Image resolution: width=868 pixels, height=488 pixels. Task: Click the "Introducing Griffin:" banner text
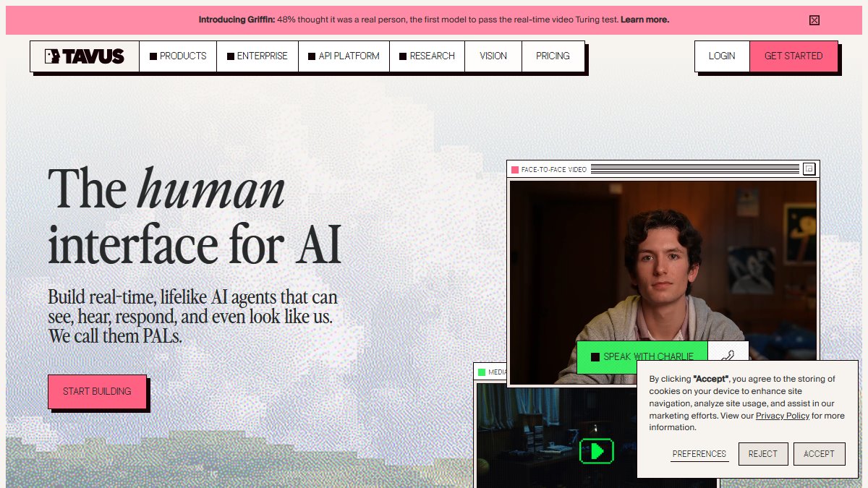tap(237, 20)
